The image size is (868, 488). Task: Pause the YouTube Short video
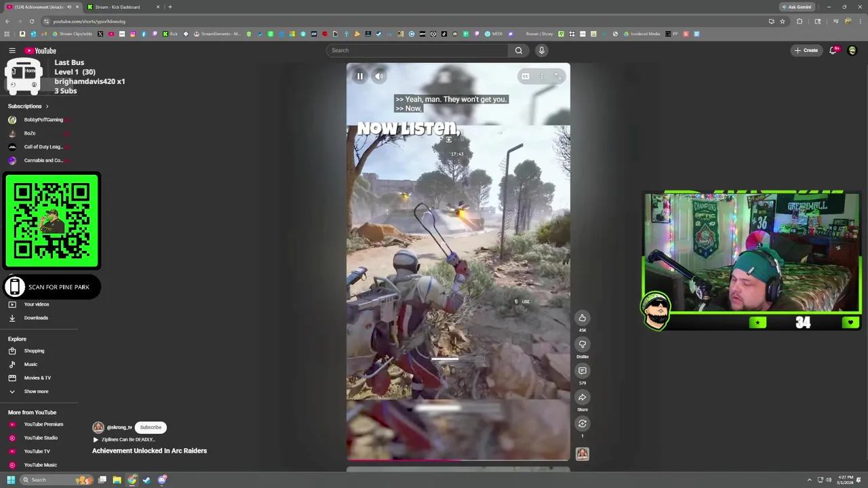tap(360, 77)
